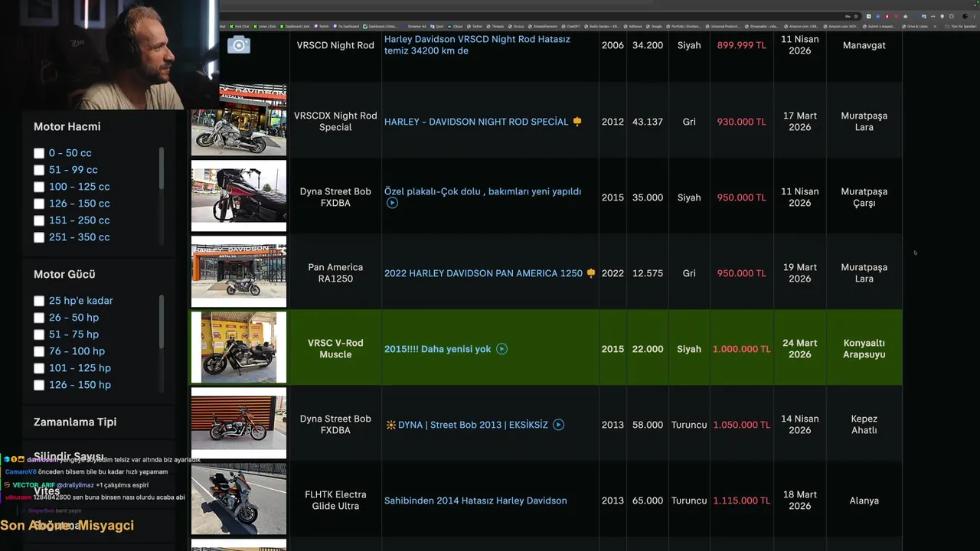The height and width of the screenshot is (551, 980).
Task: Open the browser extensions puzzle icon
Action: coord(952,16)
